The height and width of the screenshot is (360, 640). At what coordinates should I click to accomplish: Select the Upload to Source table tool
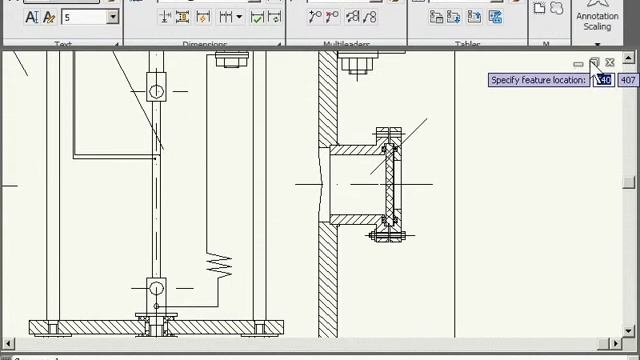click(474, 17)
